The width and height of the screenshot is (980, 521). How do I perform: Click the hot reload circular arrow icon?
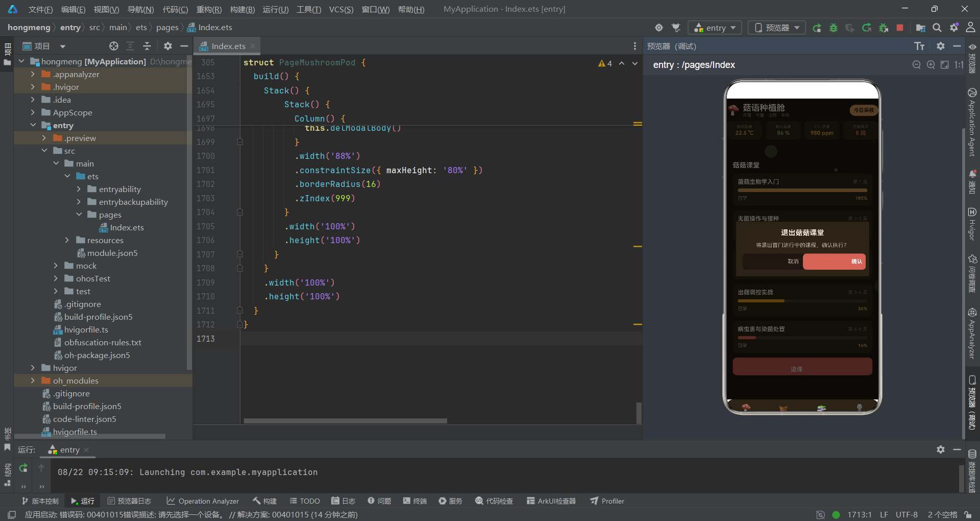[x=867, y=28]
